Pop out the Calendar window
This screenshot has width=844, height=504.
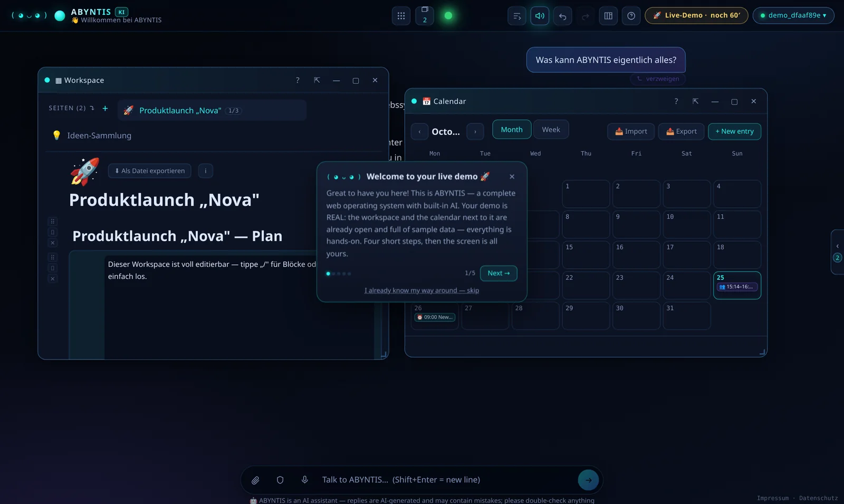[696, 101]
